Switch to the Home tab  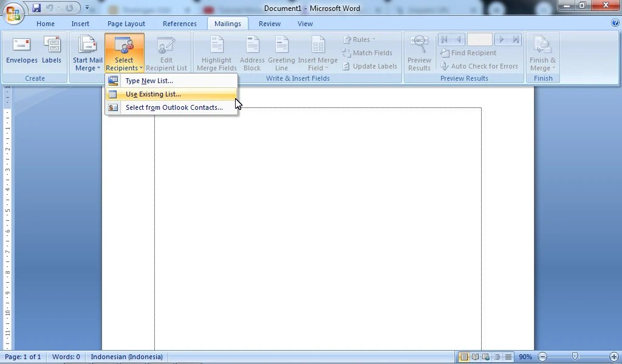[x=46, y=24]
